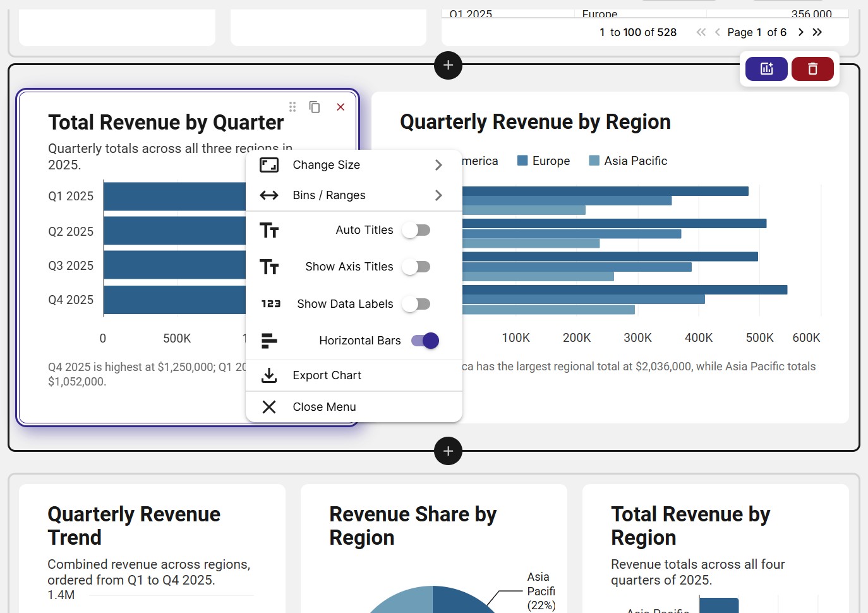
Task: Open the Bins / Ranges menu entry
Action: click(x=354, y=195)
